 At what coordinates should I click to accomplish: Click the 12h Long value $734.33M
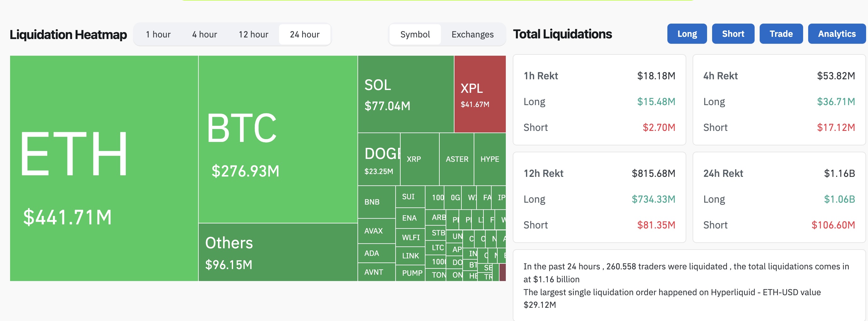653,200
